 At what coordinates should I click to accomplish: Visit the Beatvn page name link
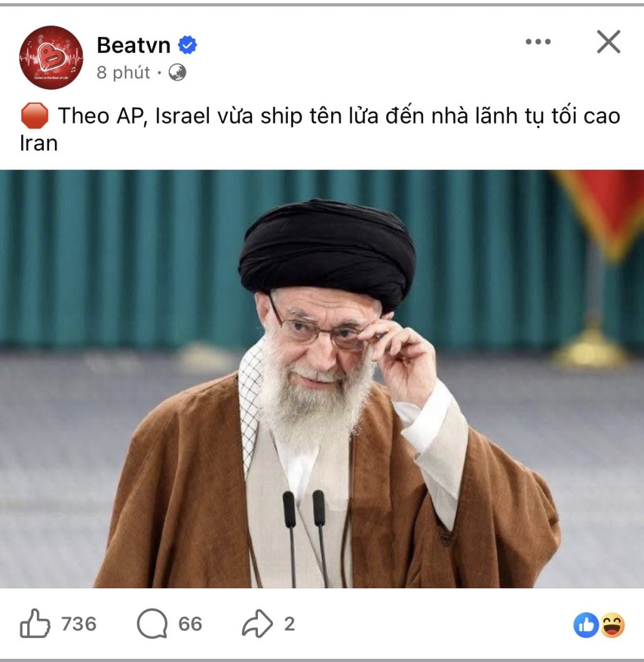[133, 45]
